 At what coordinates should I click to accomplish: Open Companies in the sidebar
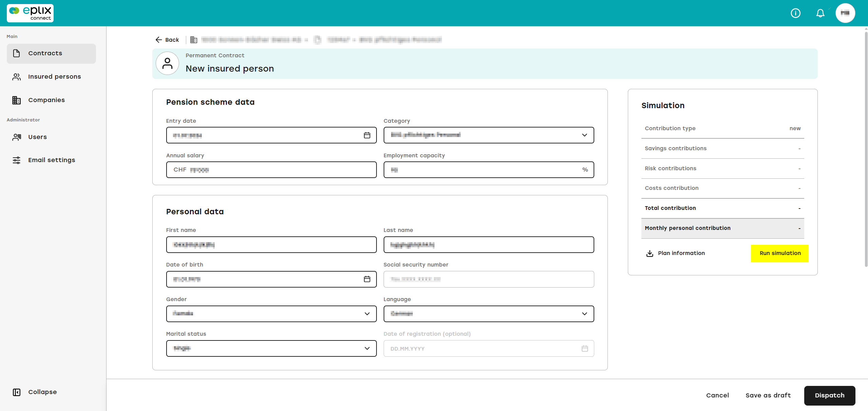click(51, 100)
